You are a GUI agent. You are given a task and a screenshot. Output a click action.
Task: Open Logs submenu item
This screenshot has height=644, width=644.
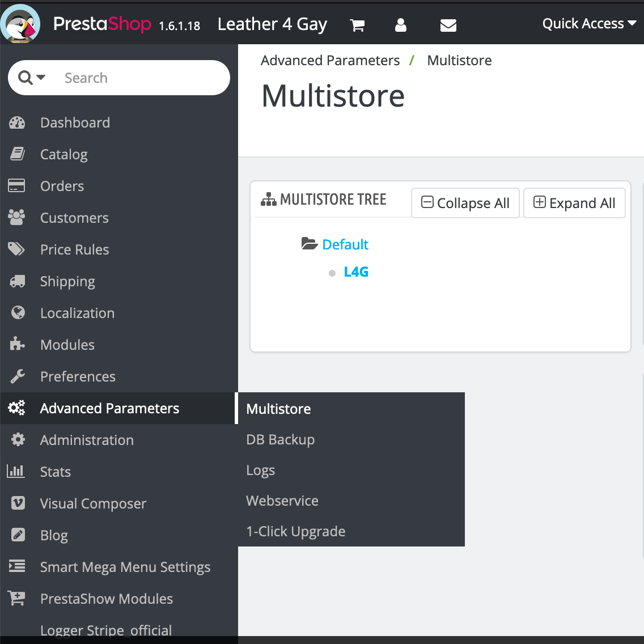click(x=260, y=471)
